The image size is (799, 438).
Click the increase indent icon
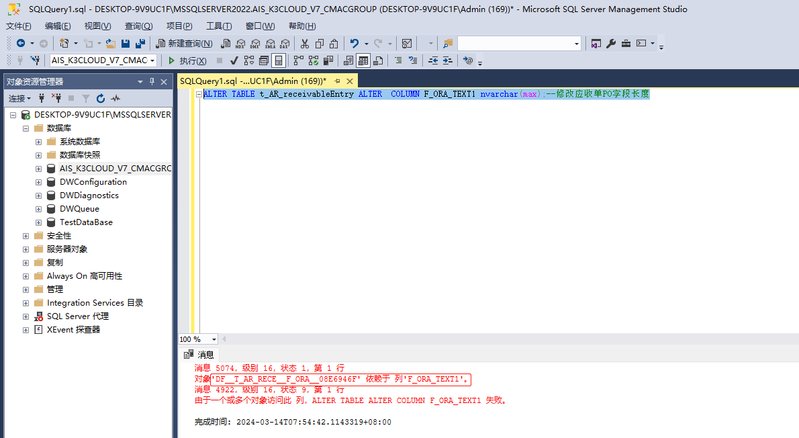pos(447,61)
